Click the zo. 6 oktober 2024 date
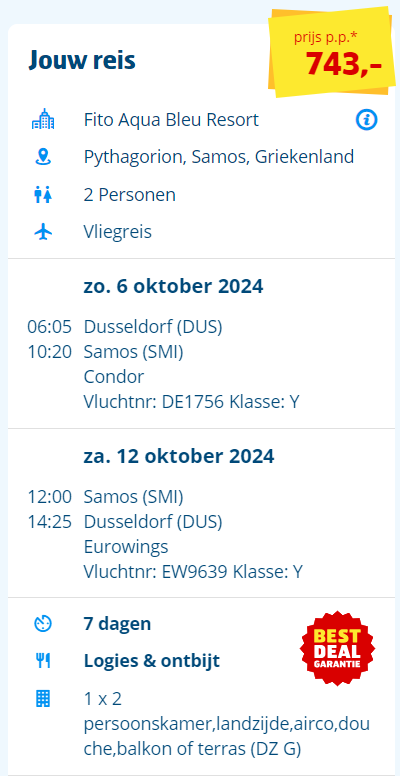Screen dimensions: 400x776 (x=173, y=286)
